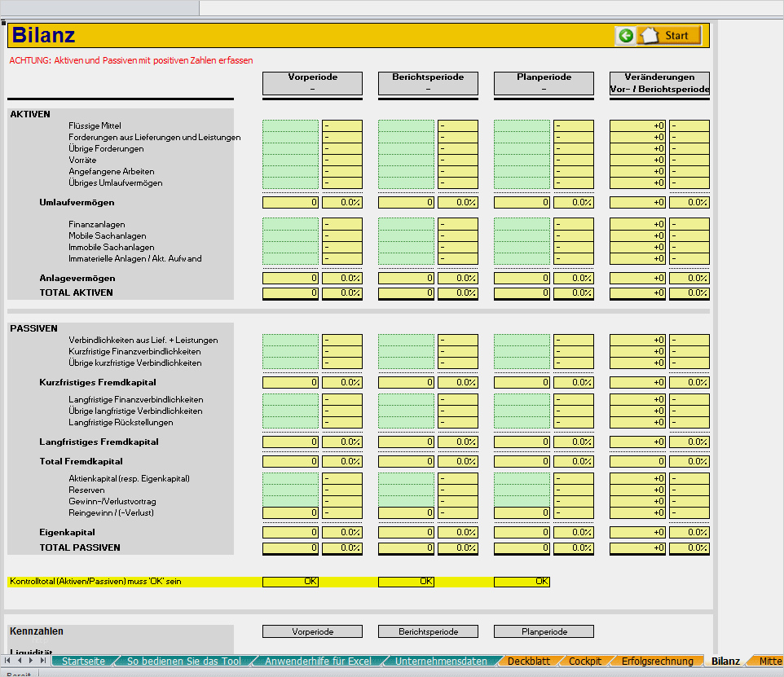Viewport: 784px width, 677px height.
Task: Open Anwenderhilfe für Excel tab
Action: 318,661
